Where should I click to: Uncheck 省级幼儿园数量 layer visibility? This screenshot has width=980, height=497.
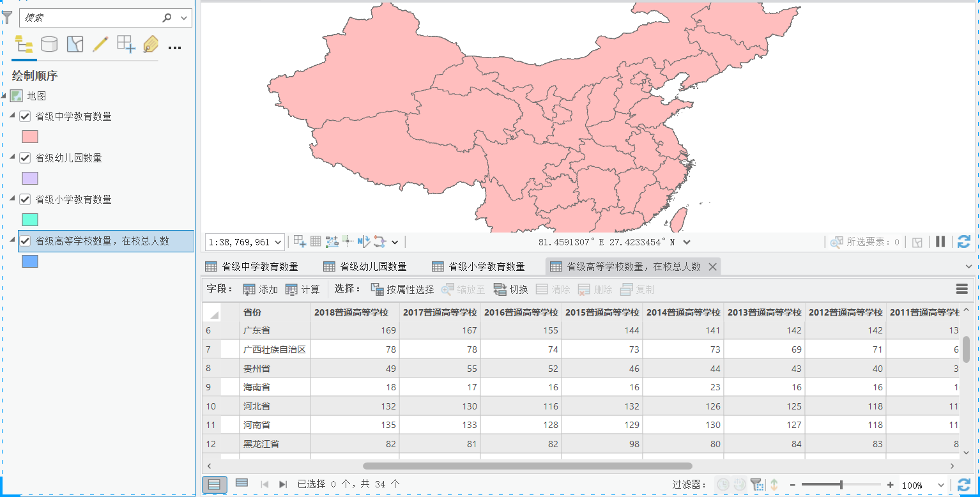click(26, 158)
